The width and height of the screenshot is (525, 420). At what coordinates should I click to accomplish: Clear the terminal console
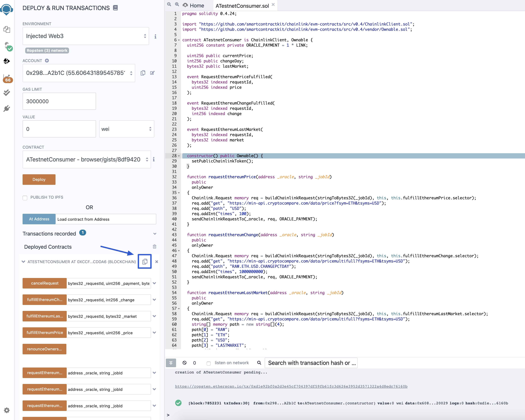184,363
